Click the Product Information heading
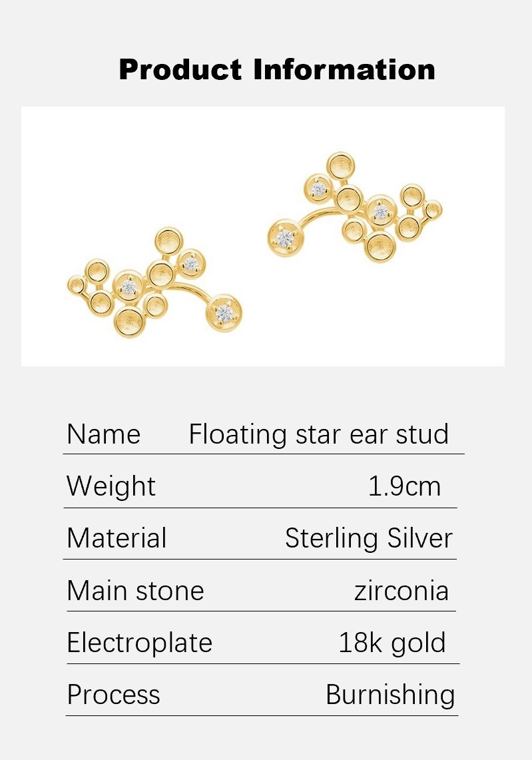Image resolution: width=532 pixels, height=760 pixels. tap(277, 70)
